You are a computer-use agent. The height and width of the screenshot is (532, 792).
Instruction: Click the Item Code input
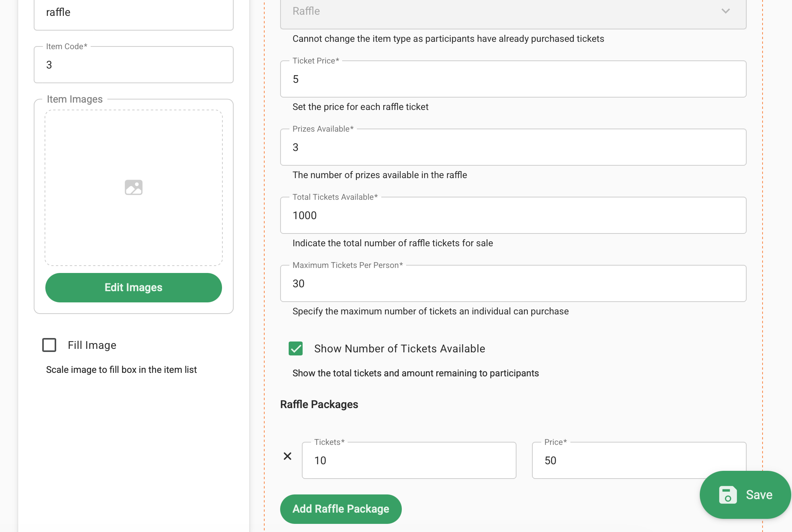click(134, 65)
